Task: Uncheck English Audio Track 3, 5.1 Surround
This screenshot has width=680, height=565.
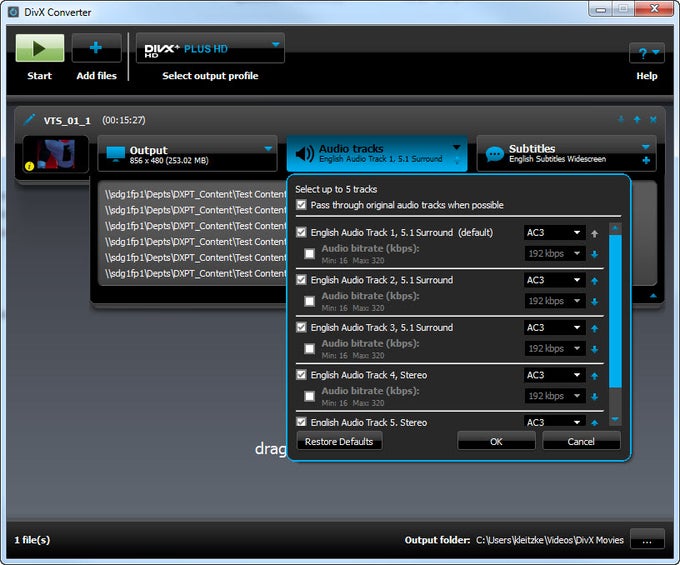Action: (x=301, y=327)
